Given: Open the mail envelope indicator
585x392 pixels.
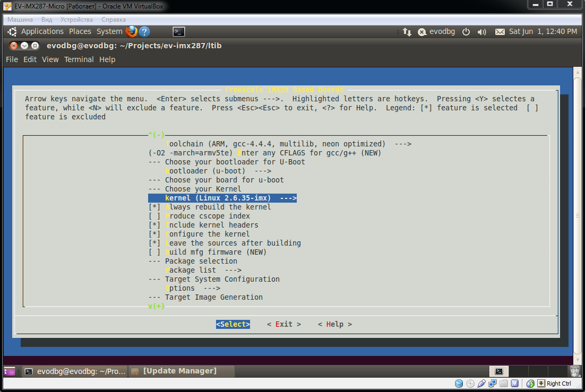Looking at the screenshot, I should coord(500,32).
